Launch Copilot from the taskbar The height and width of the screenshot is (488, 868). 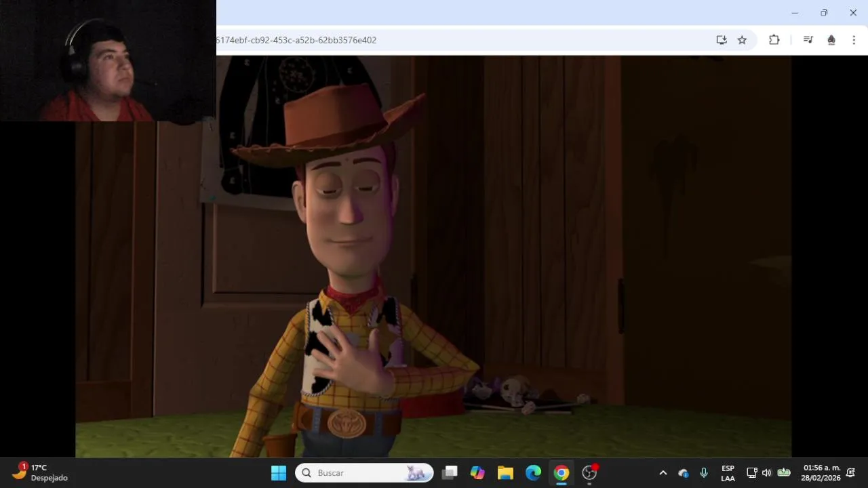point(477,472)
